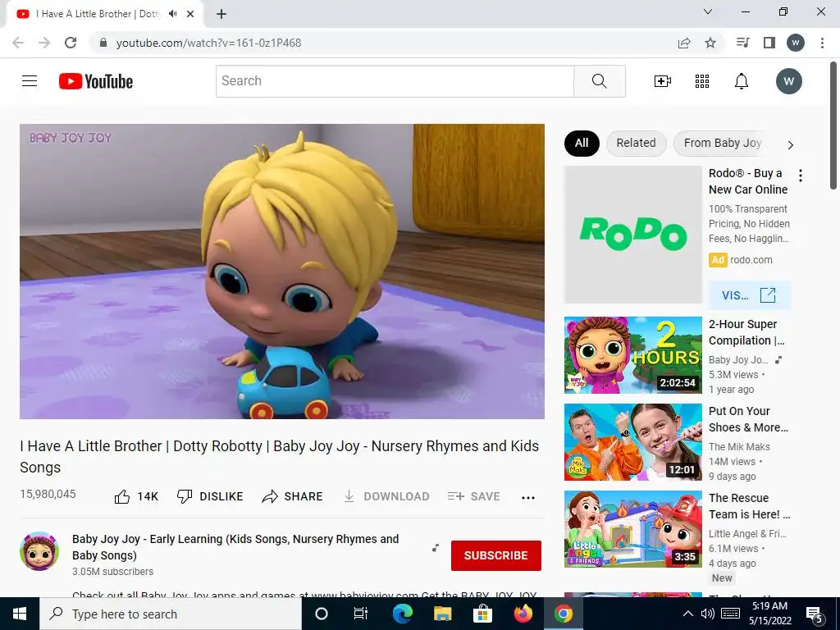Open The Rescue Team is Here title

tap(749, 506)
